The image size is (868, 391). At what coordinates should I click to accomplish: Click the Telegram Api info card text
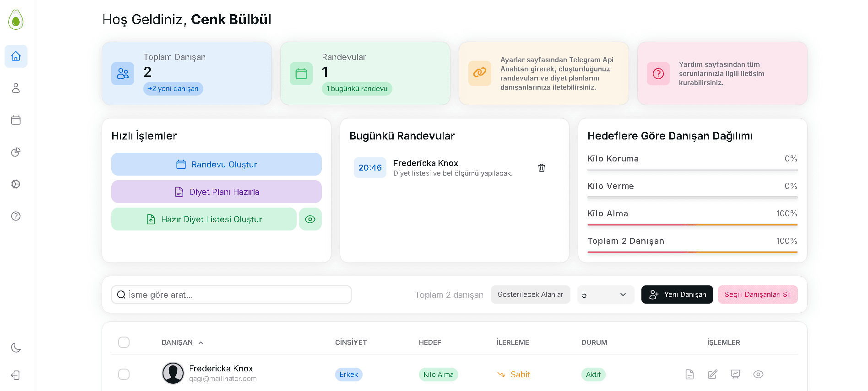click(557, 74)
